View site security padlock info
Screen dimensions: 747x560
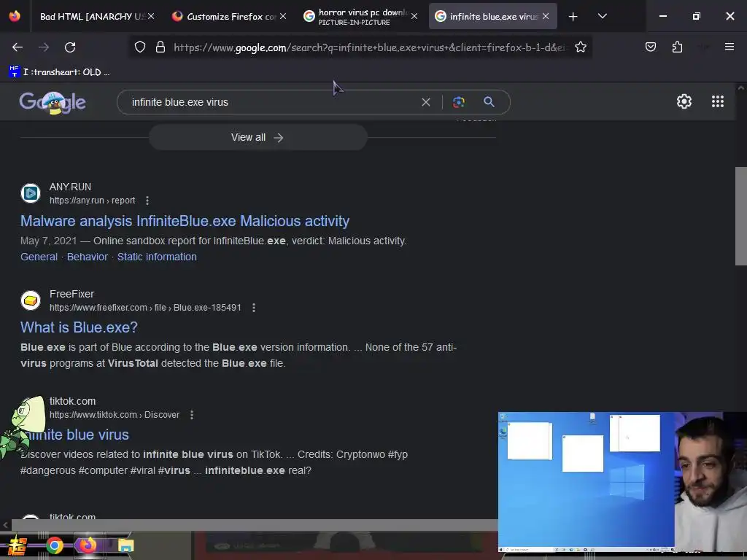[x=160, y=47]
